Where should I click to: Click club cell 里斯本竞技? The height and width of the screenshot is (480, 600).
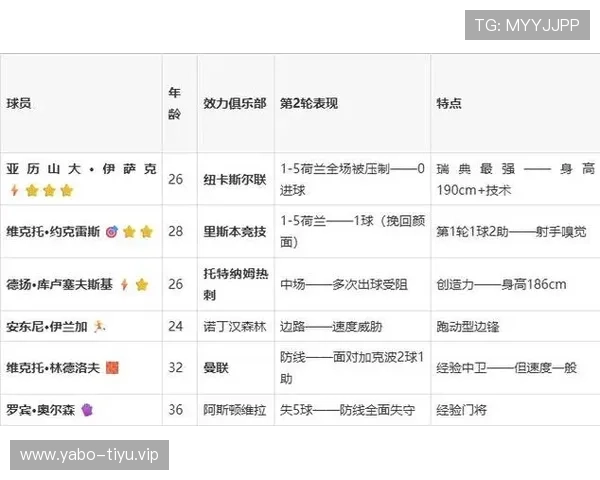tap(235, 232)
